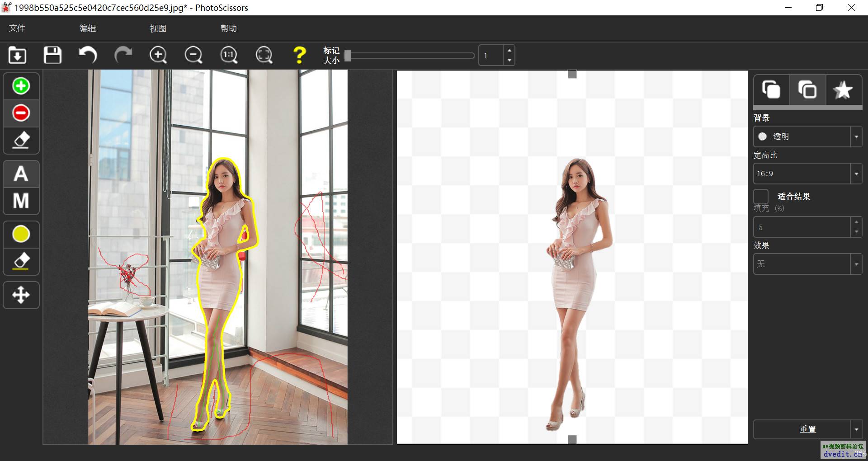
Task: Open the 帮助 menu
Action: (229, 28)
